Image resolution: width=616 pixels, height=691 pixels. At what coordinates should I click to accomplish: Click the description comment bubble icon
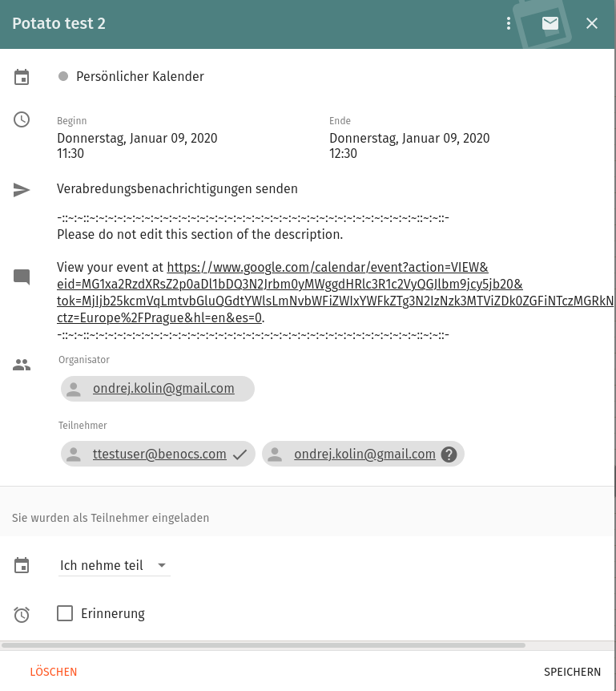22,277
